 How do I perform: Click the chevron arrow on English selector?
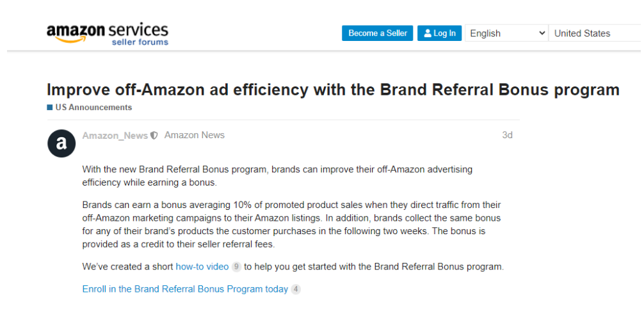[x=542, y=33]
